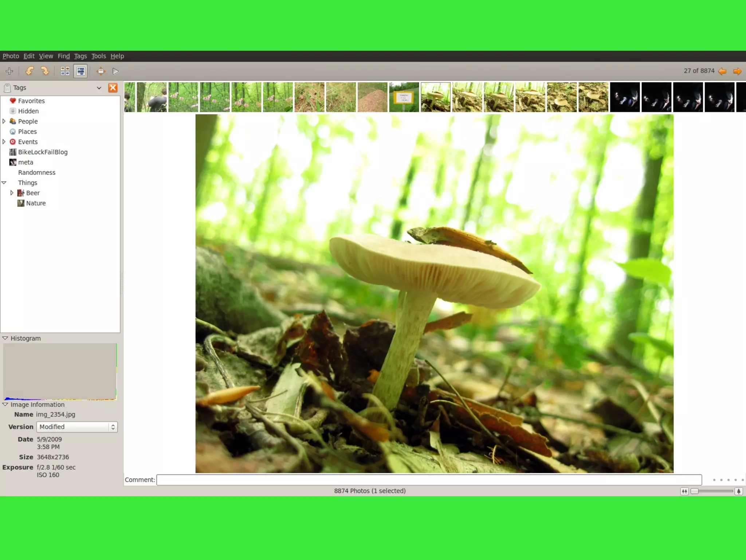Image resolution: width=746 pixels, height=560 pixels.
Task: Toggle the Edit Image view button
Action: click(x=81, y=71)
